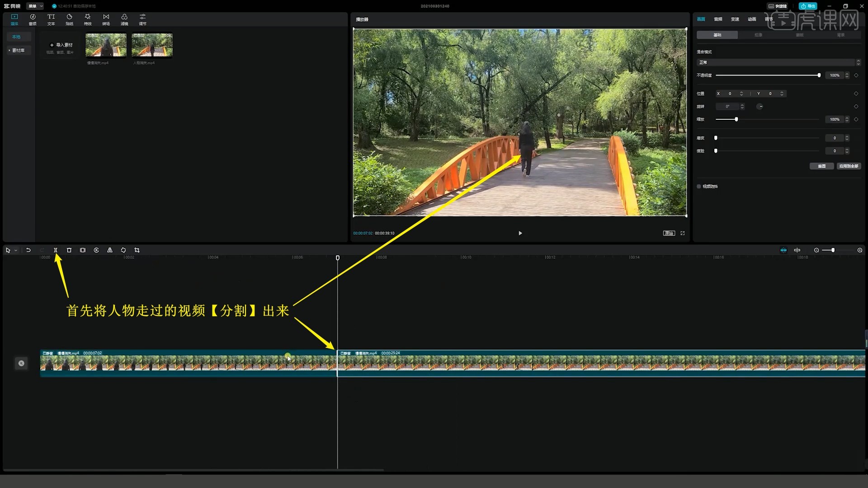Open the 混合模式 blend mode dropdown
This screenshot has height=488, width=868.
point(778,62)
